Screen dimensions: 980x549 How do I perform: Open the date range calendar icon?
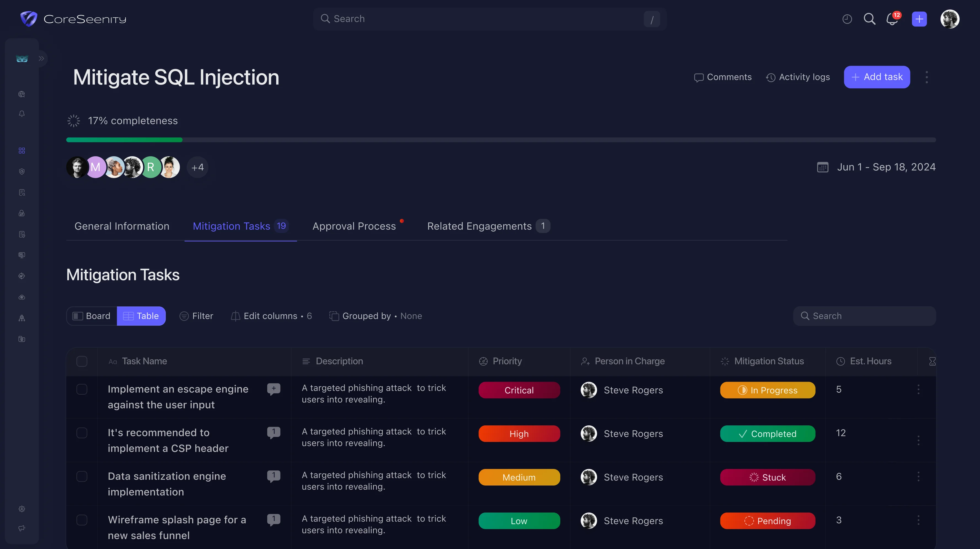click(x=822, y=167)
